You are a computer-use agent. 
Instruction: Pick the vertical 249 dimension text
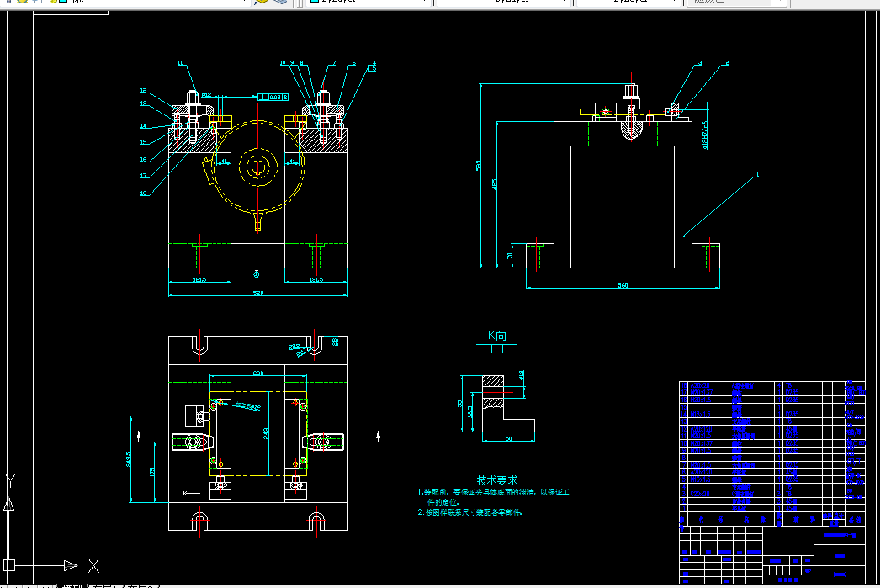coord(266,433)
